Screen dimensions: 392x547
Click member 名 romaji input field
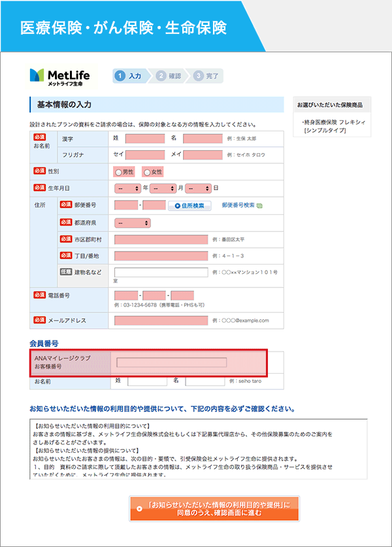click(205, 381)
